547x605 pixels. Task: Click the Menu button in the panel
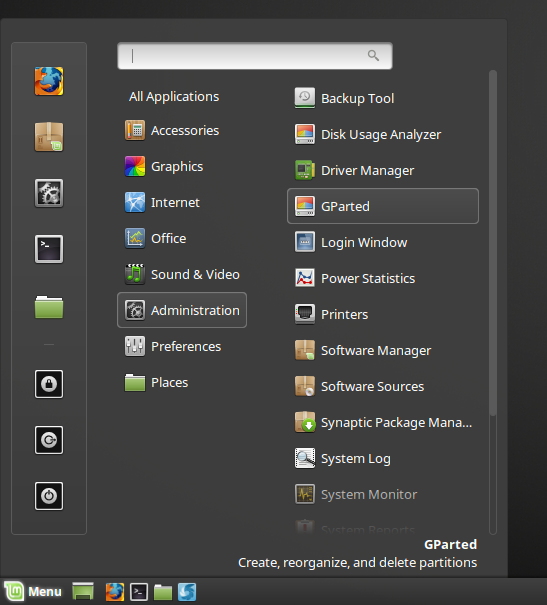[32, 591]
